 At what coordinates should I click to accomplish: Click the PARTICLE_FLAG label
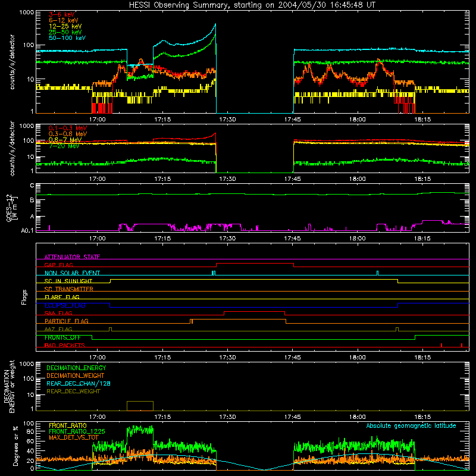(67, 321)
